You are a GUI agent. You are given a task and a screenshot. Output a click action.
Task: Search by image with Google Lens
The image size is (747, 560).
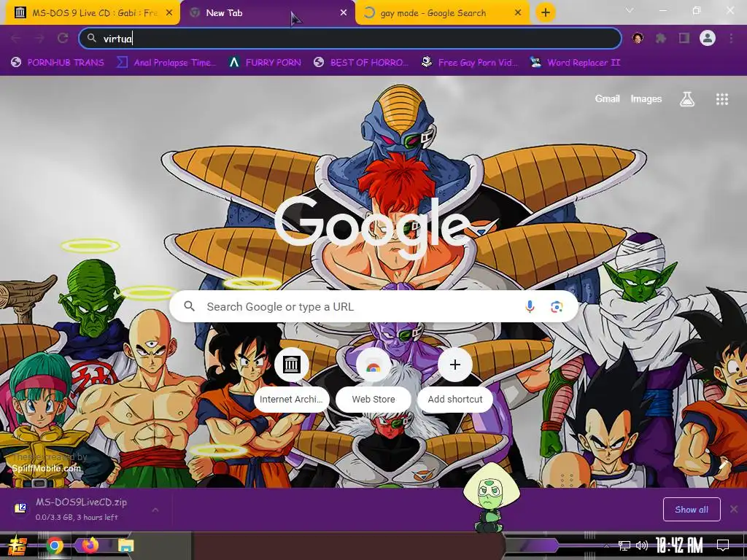(557, 307)
